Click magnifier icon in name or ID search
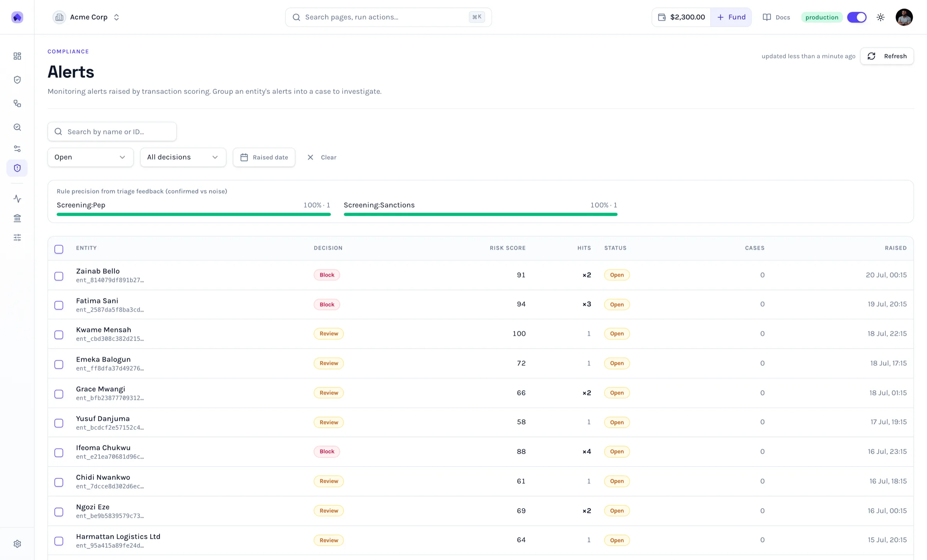The width and height of the screenshot is (927, 560). 58,132
